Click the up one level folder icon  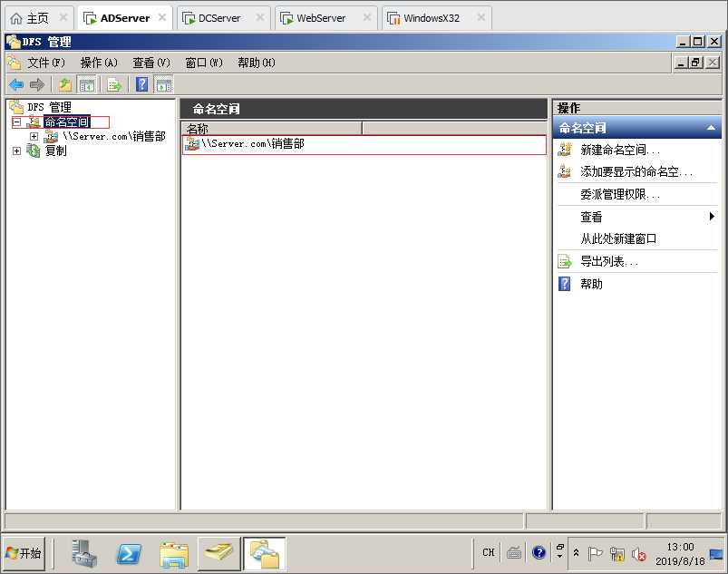pos(65,85)
